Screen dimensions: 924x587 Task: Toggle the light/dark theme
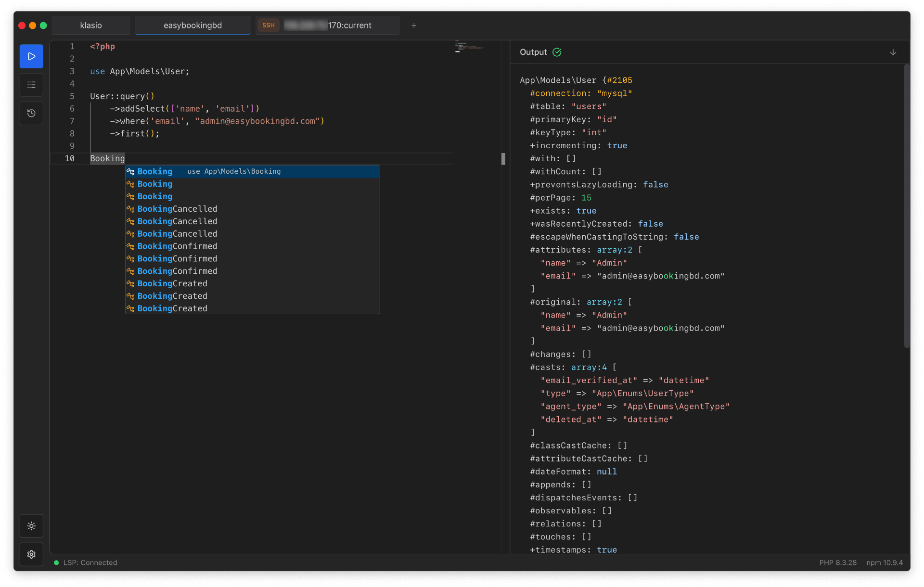pos(31,526)
